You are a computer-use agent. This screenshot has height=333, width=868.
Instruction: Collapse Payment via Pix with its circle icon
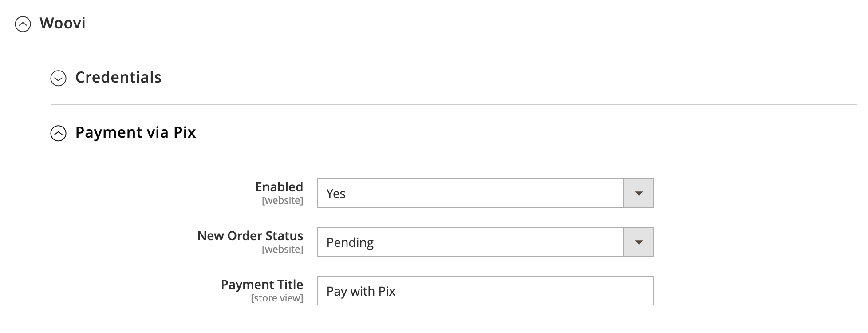pos(58,133)
